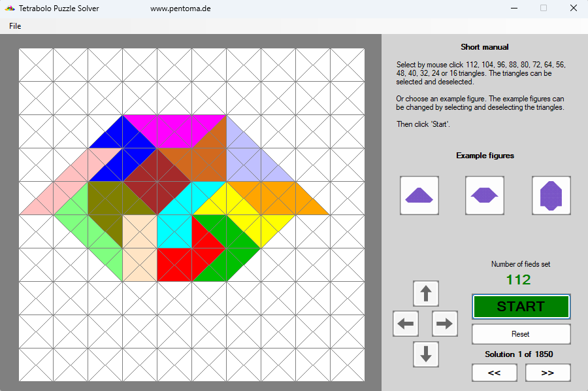Click the Tetrabolo Puzzle Solver title bar
This screenshot has width=588, height=391.
point(59,8)
